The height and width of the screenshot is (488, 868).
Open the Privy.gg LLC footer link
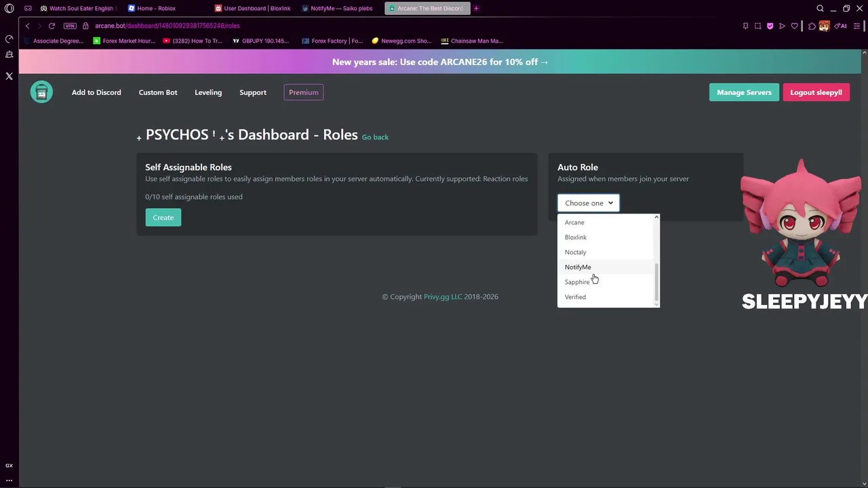pyautogui.click(x=443, y=297)
